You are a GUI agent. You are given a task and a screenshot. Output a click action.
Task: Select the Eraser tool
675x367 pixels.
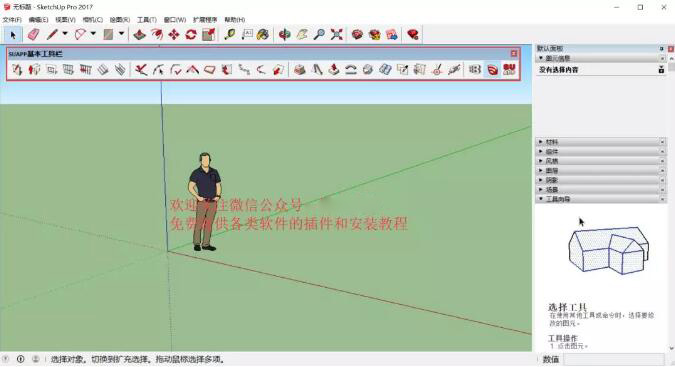click(x=33, y=34)
